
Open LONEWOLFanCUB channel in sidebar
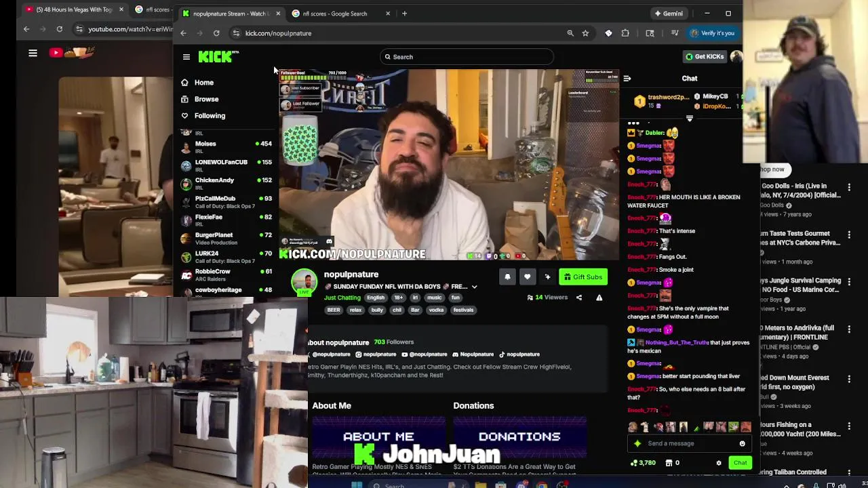[x=226, y=165]
